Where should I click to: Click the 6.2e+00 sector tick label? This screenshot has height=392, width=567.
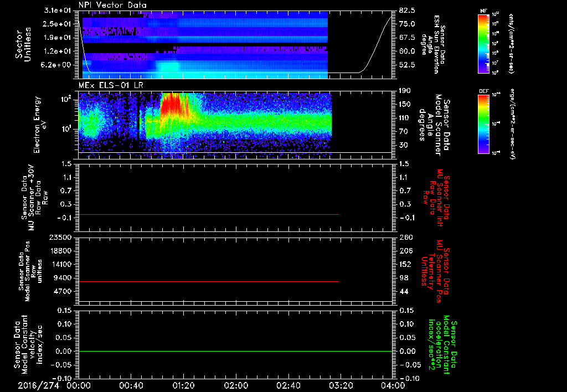pos(57,65)
